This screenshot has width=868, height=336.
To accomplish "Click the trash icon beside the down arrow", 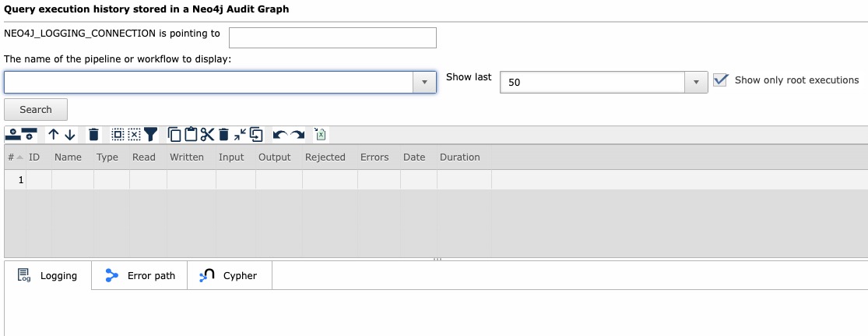I will (94, 134).
